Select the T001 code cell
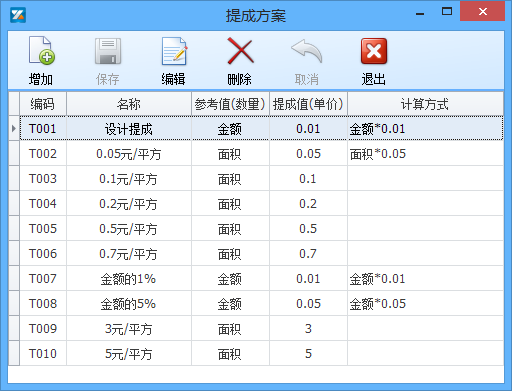The height and width of the screenshot is (391, 512). coord(43,128)
